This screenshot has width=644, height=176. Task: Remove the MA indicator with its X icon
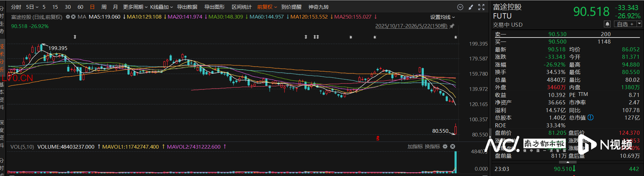tap(73, 17)
